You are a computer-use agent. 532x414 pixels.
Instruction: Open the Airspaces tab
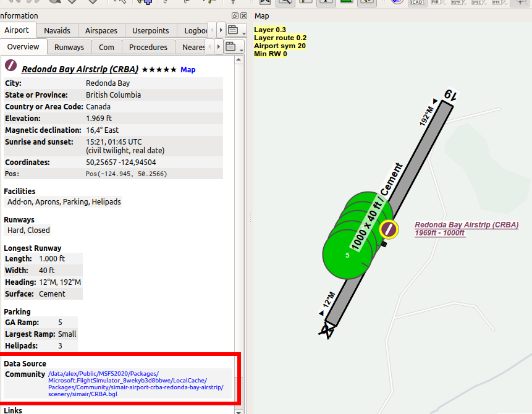coord(101,30)
